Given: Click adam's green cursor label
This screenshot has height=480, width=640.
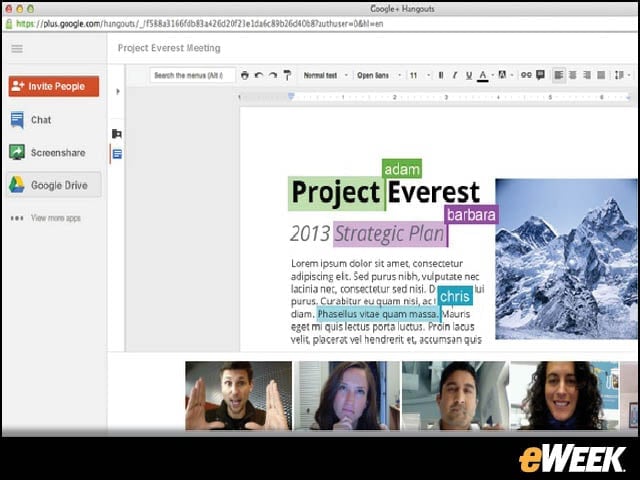Looking at the screenshot, I should tap(402, 169).
